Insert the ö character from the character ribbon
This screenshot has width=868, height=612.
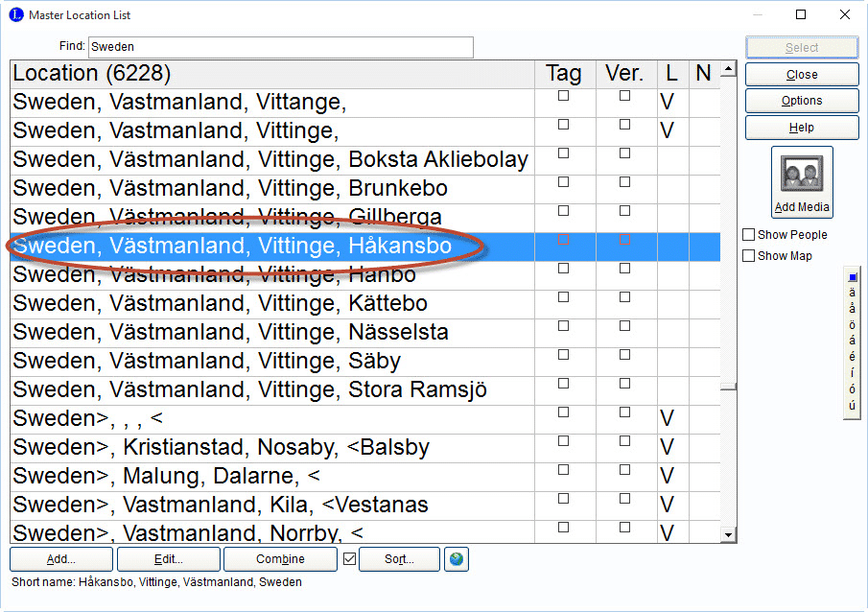click(x=852, y=324)
